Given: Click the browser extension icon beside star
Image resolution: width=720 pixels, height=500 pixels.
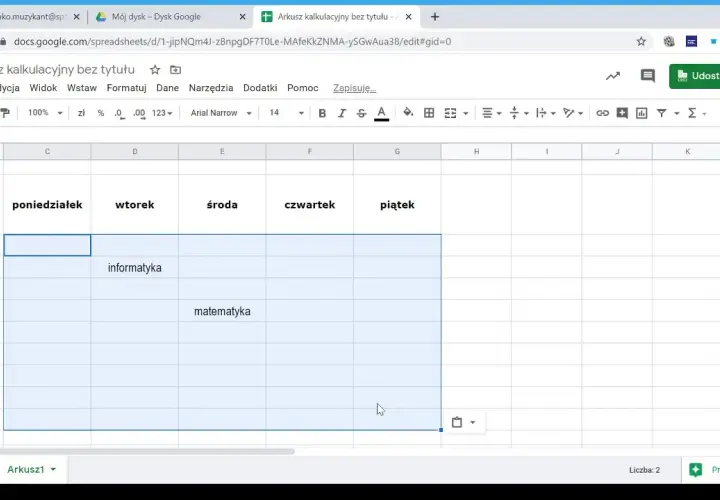Looking at the screenshot, I should (669, 42).
